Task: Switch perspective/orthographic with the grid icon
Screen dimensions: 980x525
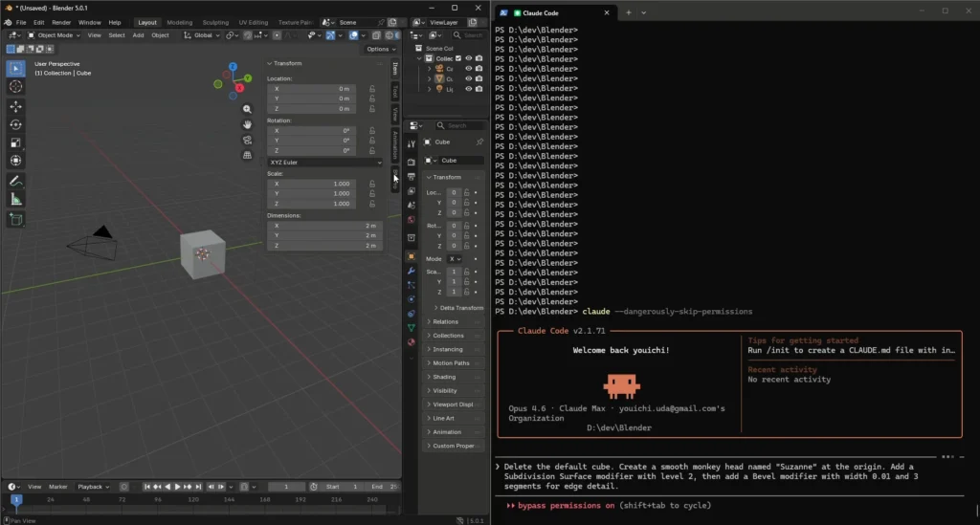Action: [x=248, y=155]
